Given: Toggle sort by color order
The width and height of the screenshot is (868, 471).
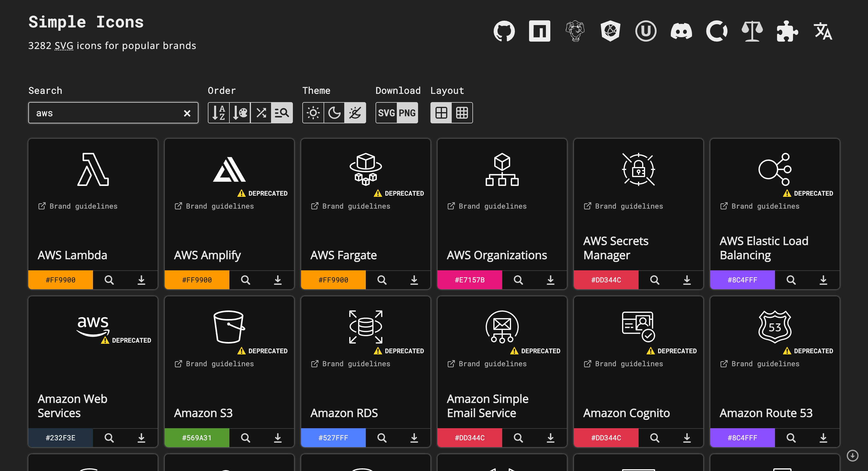Looking at the screenshot, I should [x=239, y=112].
